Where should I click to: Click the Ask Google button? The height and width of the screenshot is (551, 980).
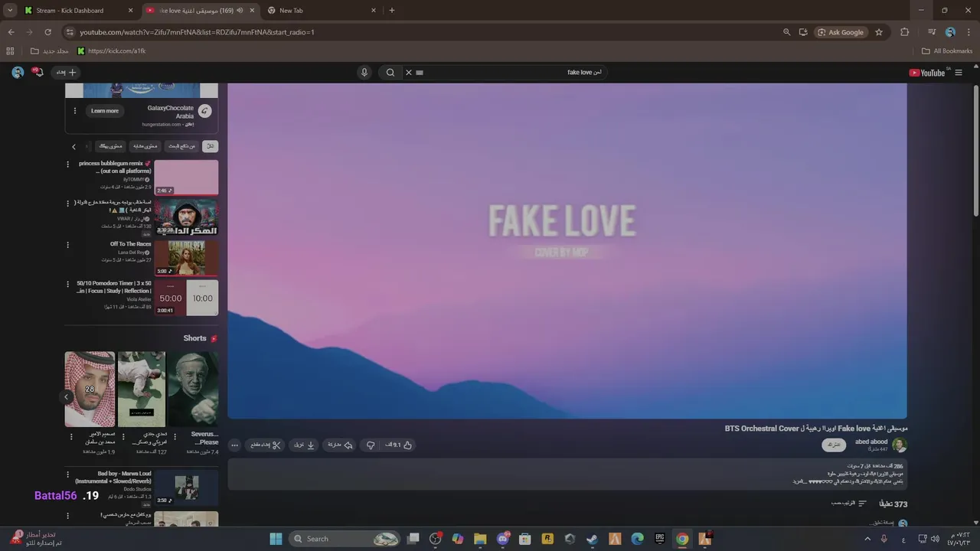click(840, 32)
